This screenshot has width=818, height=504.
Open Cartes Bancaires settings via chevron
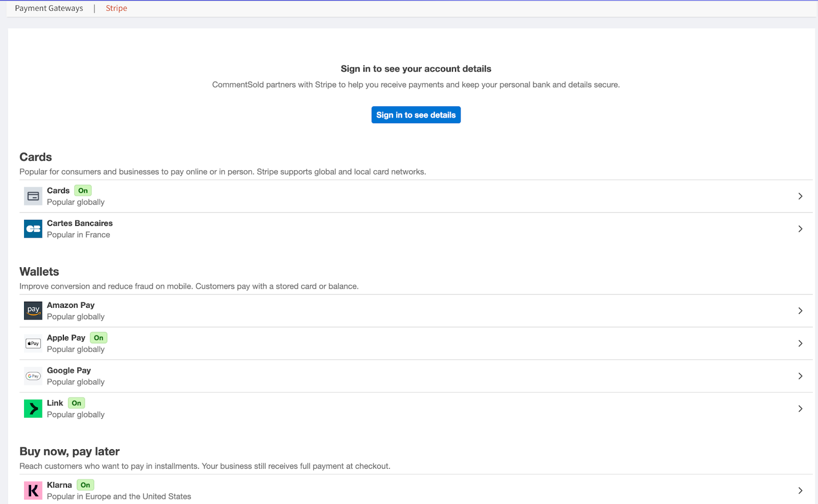[800, 229]
